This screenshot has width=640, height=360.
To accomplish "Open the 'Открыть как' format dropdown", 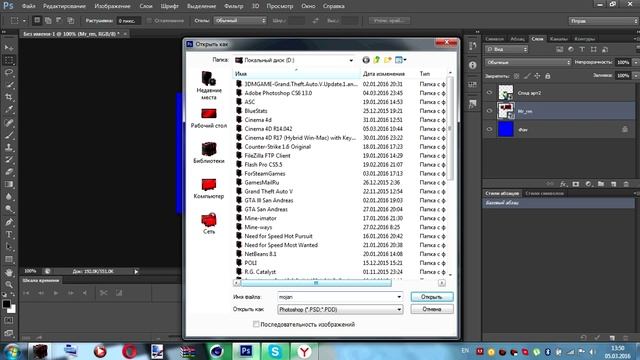I will pyautogui.click(x=340, y=309).
